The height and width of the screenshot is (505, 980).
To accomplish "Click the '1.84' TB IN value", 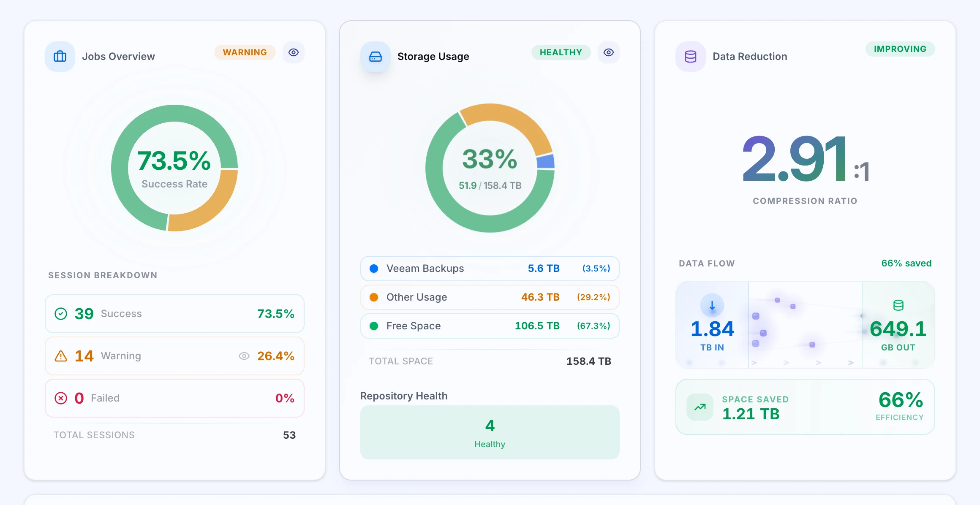I will point(712,329).
